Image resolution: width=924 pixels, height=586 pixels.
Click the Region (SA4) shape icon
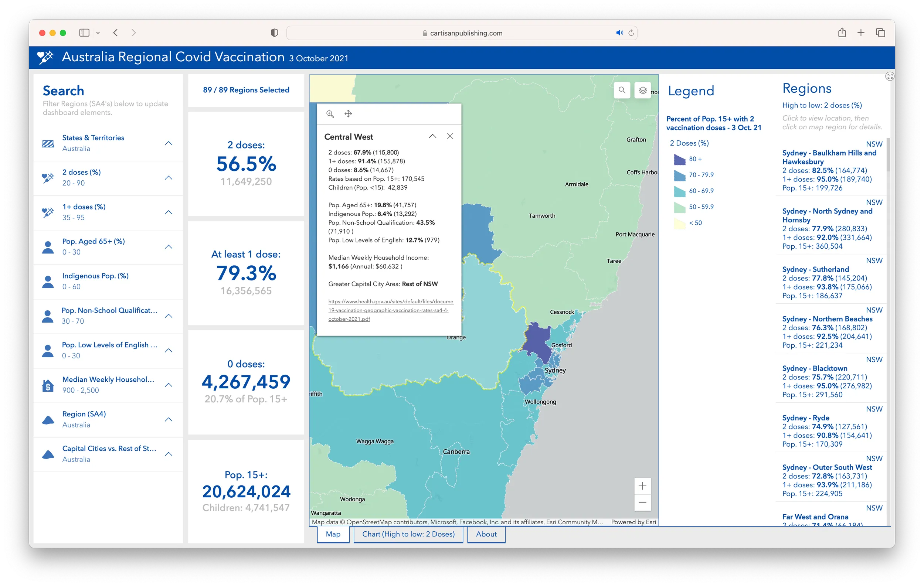[48, 420]
